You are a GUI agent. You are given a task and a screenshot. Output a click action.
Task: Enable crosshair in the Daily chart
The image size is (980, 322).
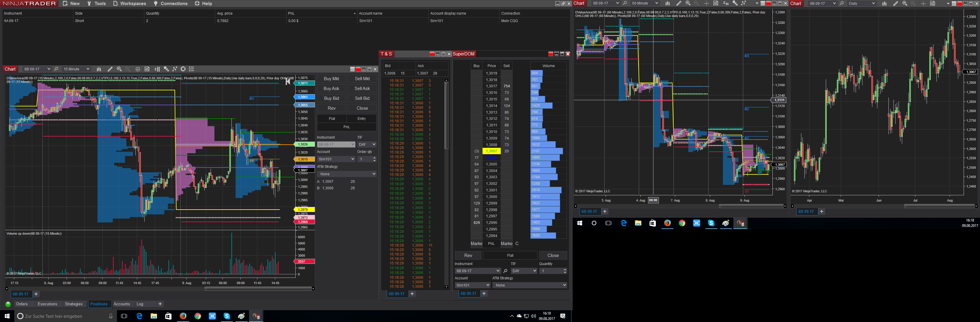point(923,3)
